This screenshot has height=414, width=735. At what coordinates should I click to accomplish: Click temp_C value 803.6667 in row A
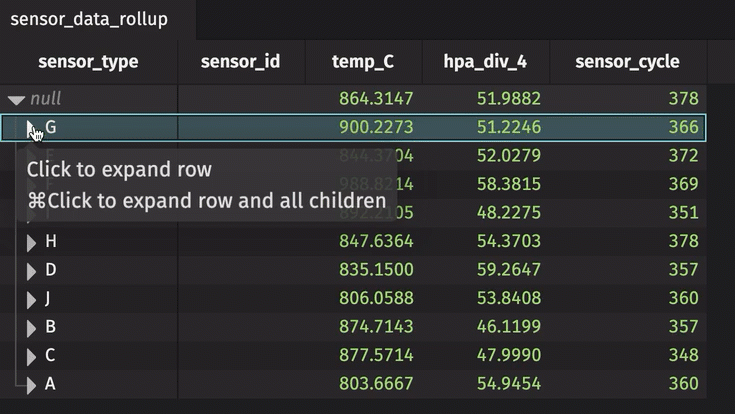tap(376, 384)
